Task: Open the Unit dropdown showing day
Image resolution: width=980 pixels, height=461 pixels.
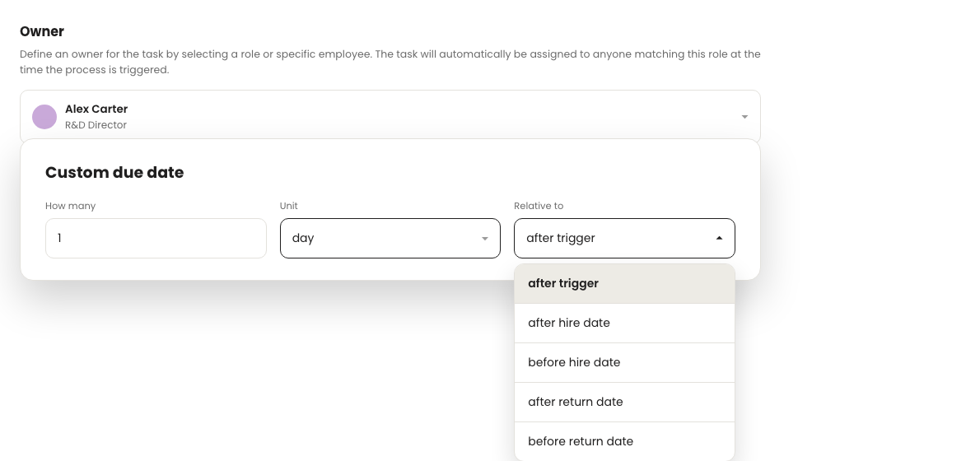Action: tap(390, 238)
